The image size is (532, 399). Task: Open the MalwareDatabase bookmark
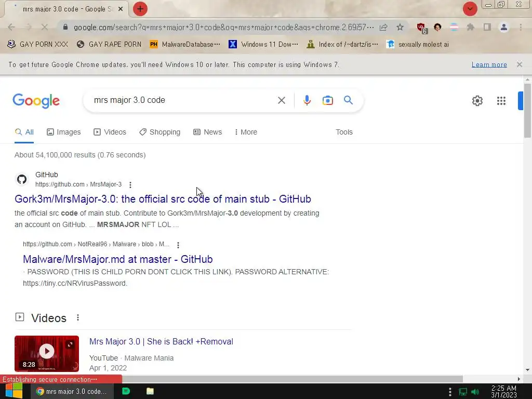click(185, 45)
